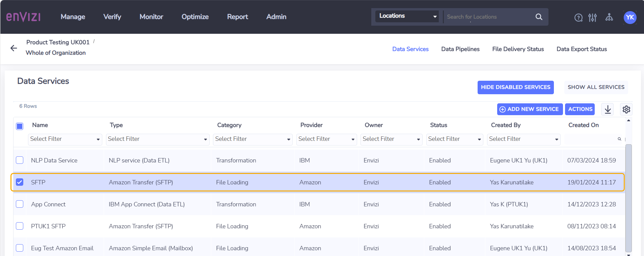Sort by the Name column header
Image resolution: width=644 pixels, height=256 pixels.
pyautogui.click(x=40, y=125)
